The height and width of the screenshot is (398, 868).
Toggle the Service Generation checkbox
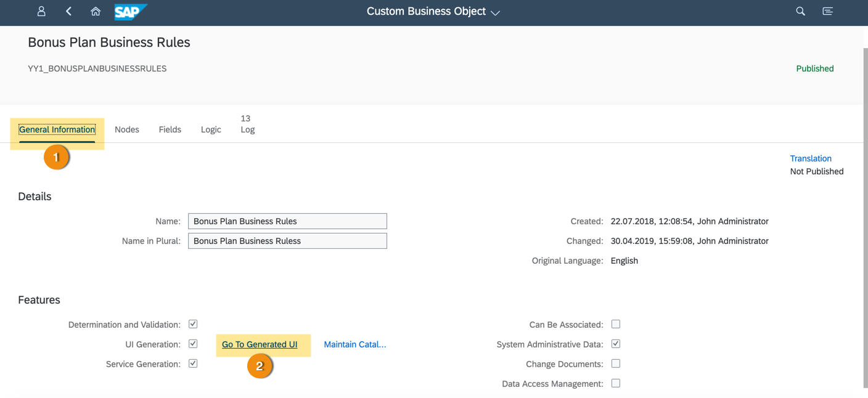coord(193,363)
